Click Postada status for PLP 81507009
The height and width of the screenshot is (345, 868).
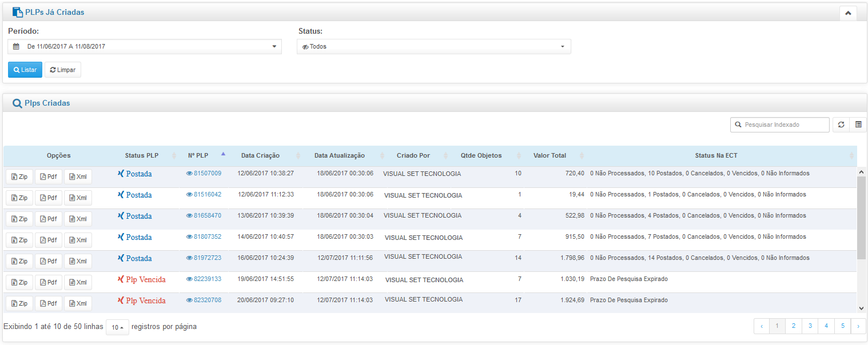tap(134, 174)
